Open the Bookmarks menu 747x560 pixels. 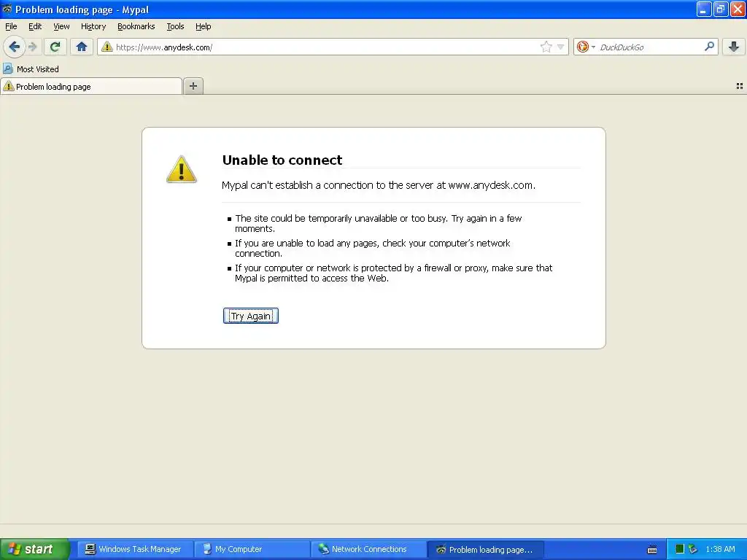click(x=136, y=26)
